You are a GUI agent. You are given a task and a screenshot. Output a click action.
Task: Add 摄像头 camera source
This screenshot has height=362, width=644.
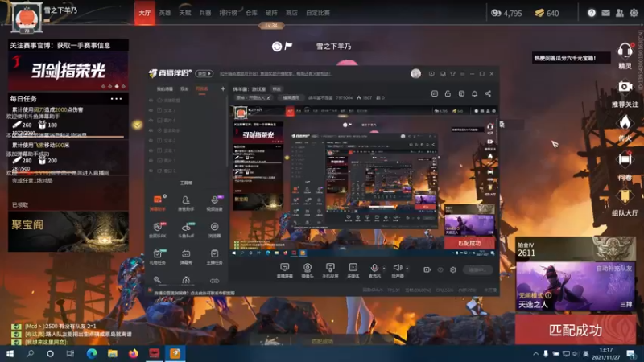(308, 270)
